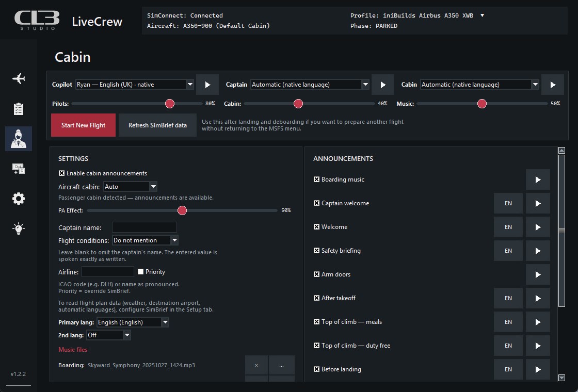This screenshot has width=578, height=392.
Task: Toggle EN language for Safety briefing
Action: 508,251
